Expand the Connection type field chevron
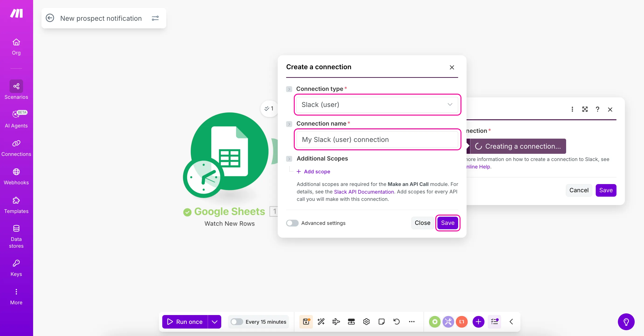 [289, 89]
